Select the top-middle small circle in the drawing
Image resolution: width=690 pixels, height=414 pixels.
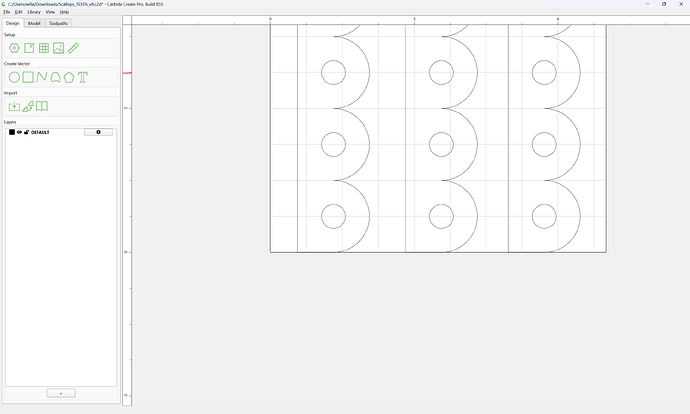pos(441,73)
